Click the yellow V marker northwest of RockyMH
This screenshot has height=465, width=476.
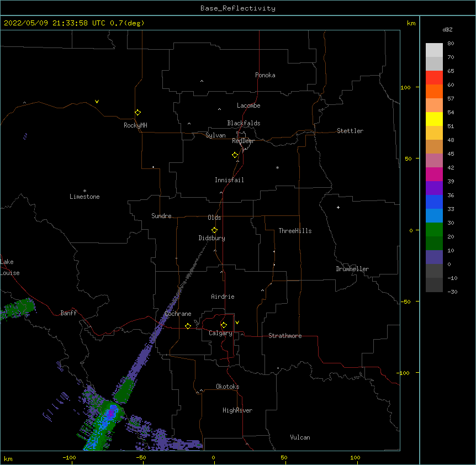point(97,102)
